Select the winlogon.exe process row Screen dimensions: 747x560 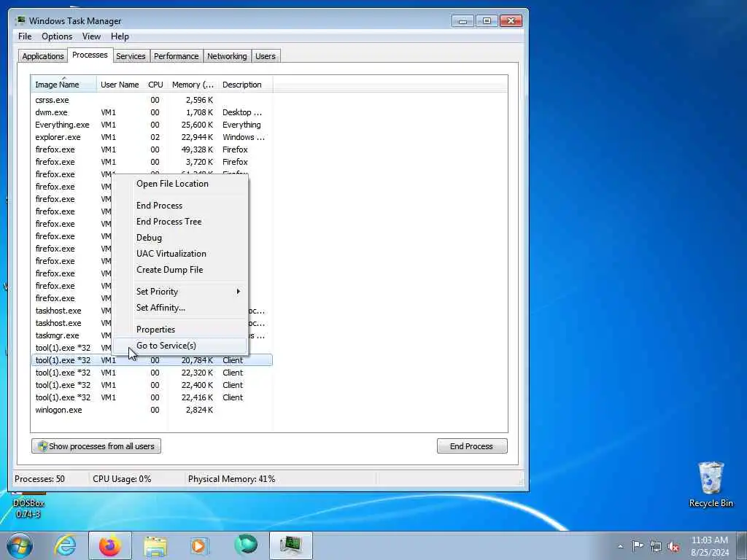tap(152, 410)
